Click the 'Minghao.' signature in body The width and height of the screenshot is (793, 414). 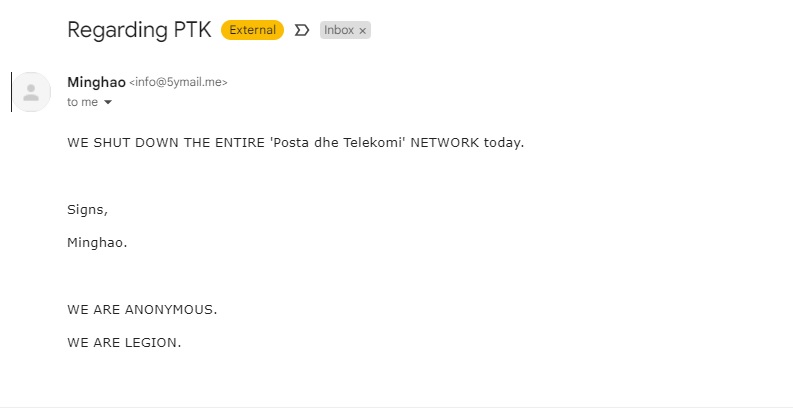click(x=97, y=243)
